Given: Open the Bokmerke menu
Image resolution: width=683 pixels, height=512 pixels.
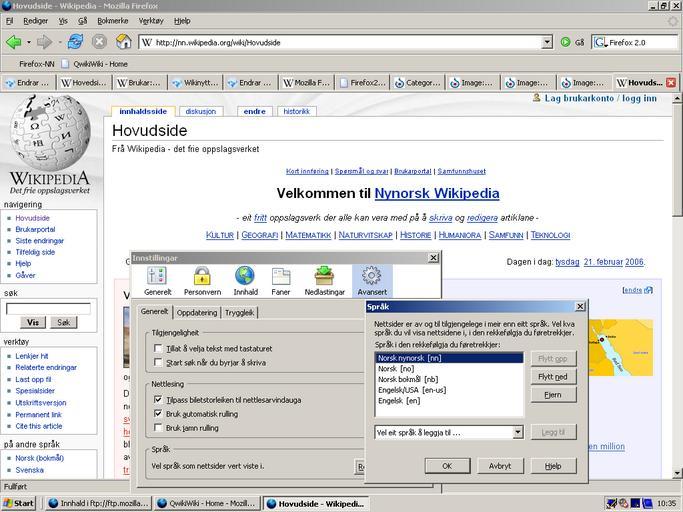Looking at the screenshot, I should pyautogui.click(x=112, y=20).
